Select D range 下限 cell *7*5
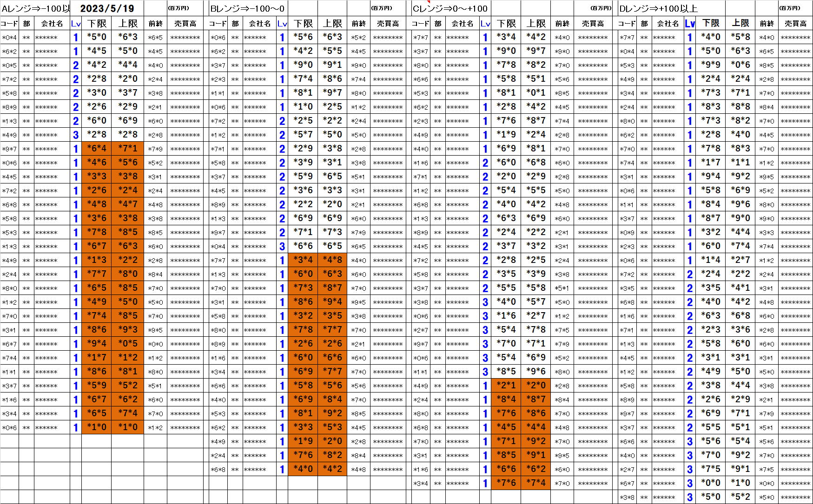The image size is (813, 504). 711,469
